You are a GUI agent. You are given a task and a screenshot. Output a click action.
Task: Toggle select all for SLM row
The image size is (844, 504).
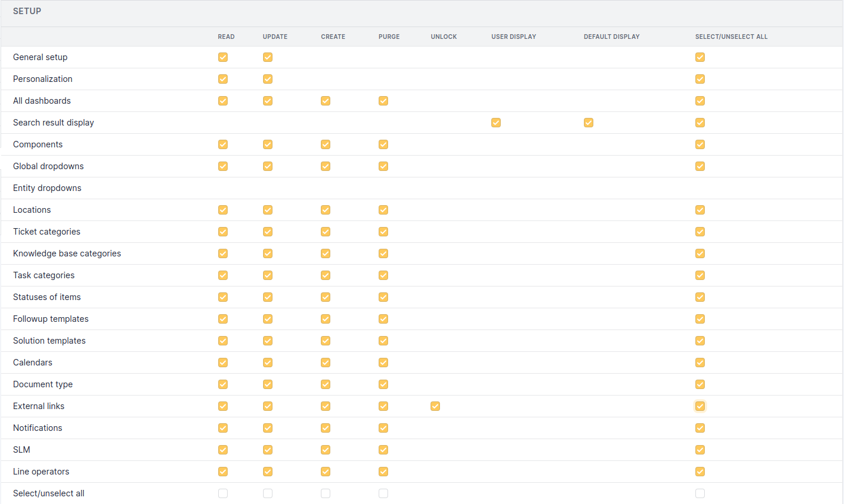point(700,450)
